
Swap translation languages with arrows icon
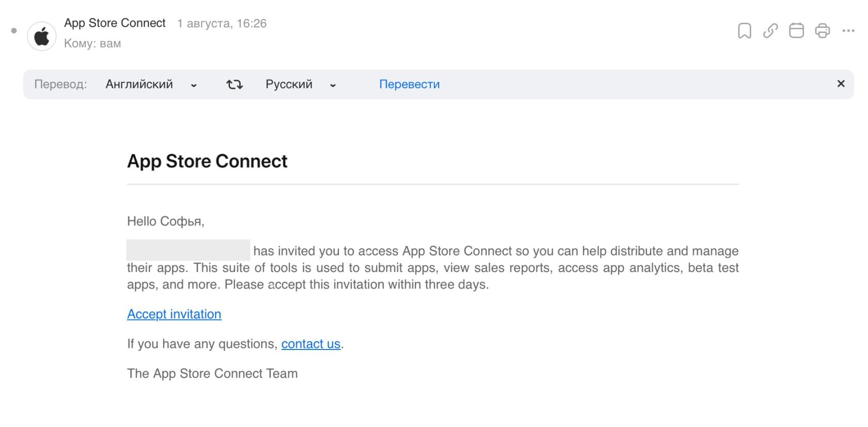point(235,85)
